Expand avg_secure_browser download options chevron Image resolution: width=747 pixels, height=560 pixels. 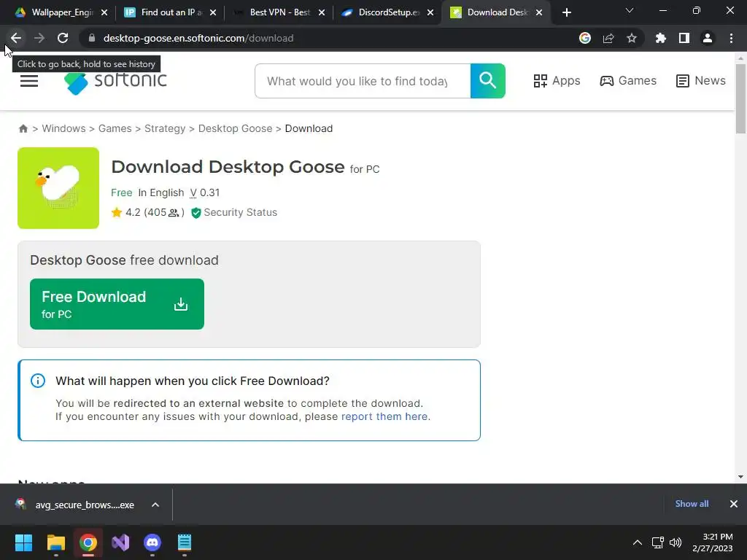[x=155, y=505]
